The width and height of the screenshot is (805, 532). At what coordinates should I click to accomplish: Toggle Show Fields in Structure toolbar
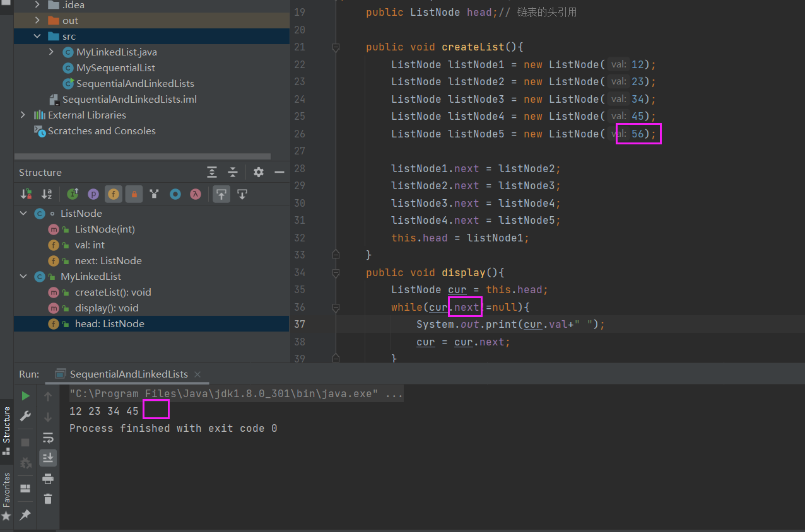114,194
